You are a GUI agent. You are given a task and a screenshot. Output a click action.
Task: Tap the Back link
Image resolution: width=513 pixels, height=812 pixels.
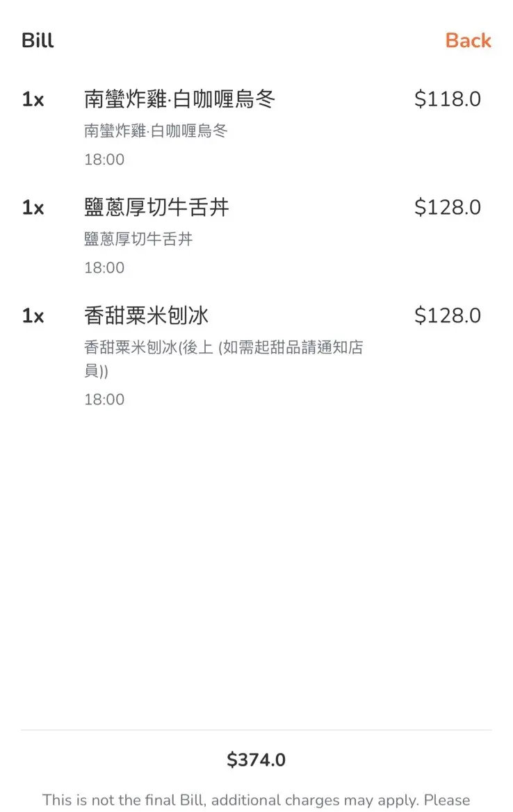coord(468,40)
